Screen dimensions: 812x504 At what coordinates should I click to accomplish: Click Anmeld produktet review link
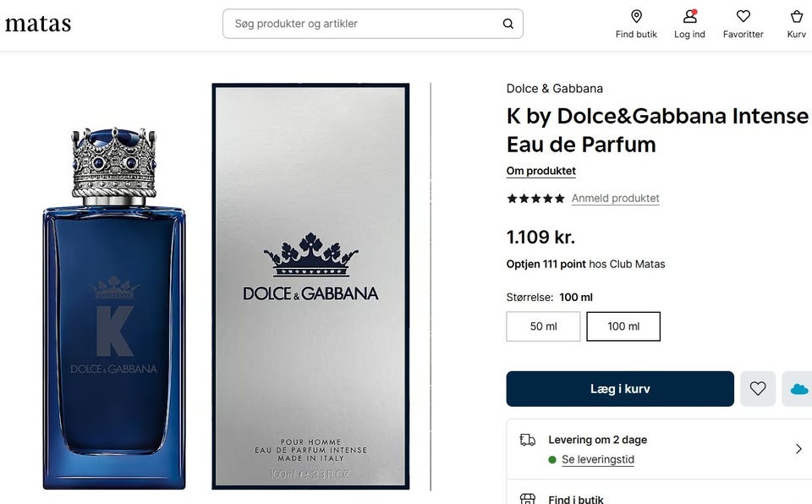coord(615,199)
